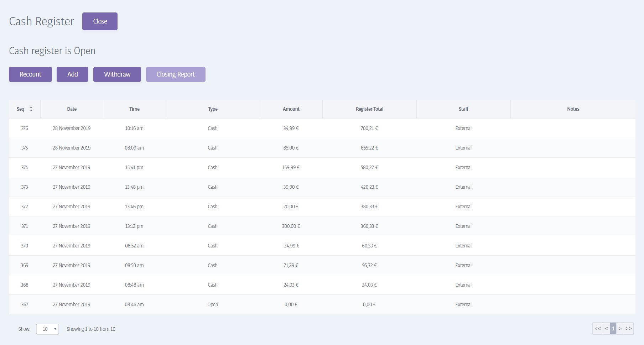Image resolution: width=644 pixels, height=345 pixels.
Task: Click register total 420,23 €
Action: coord(369,187)
